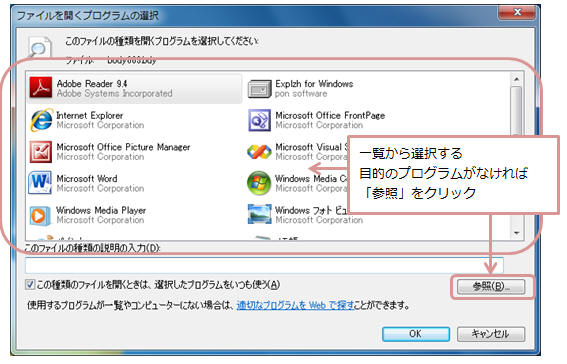Toggle the always use selected program checkbox
The height and width of the screenshot is (364, 567).
[x=30, y=284]
